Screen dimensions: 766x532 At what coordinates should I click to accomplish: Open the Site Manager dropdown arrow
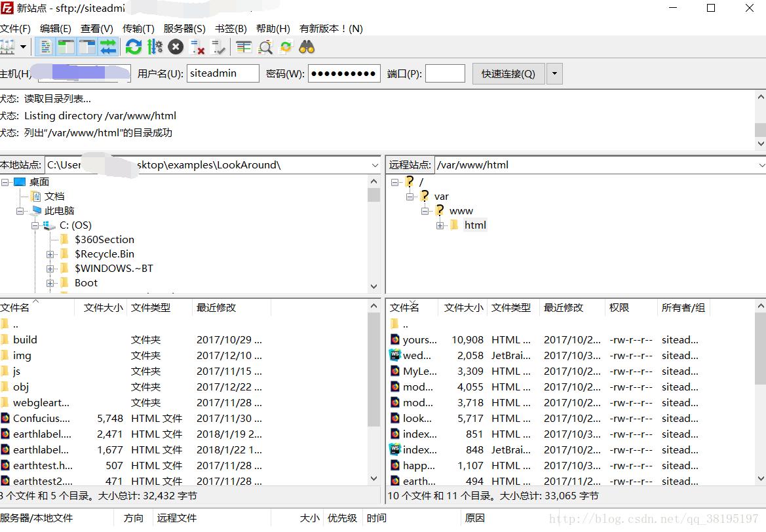point(23,47)
